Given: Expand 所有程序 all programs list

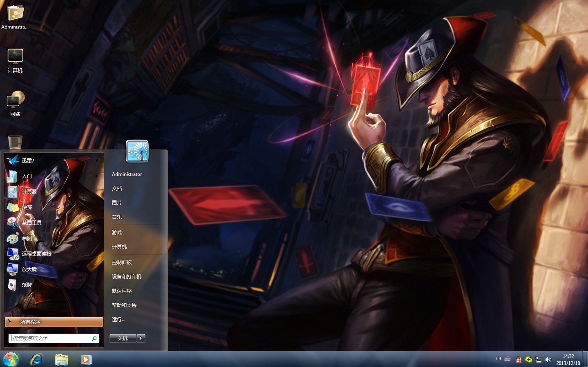Looking at the screenshot, I should (x=54, y=322).
